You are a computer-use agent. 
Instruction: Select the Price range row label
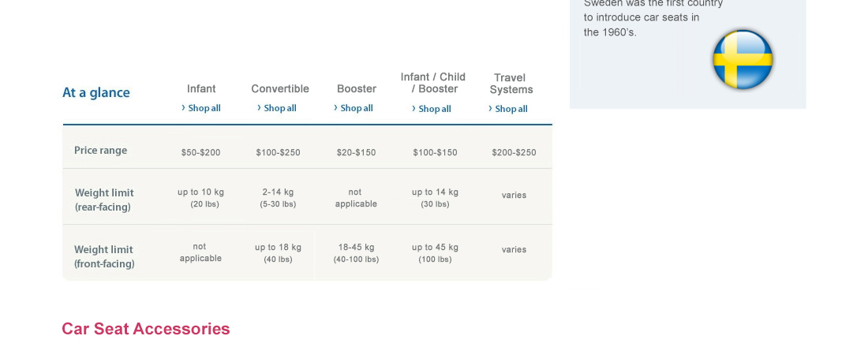100,151
